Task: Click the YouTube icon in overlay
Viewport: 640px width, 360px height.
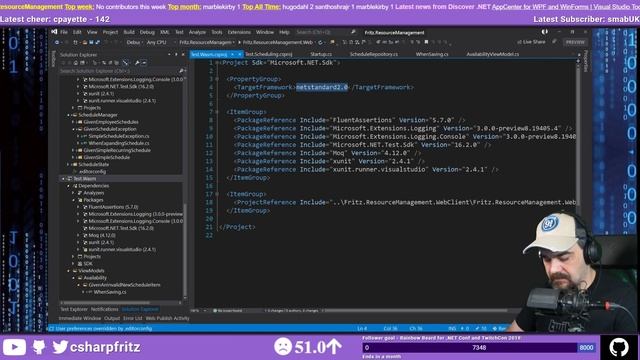Action: pyautogui.click(x=14, y=347)
